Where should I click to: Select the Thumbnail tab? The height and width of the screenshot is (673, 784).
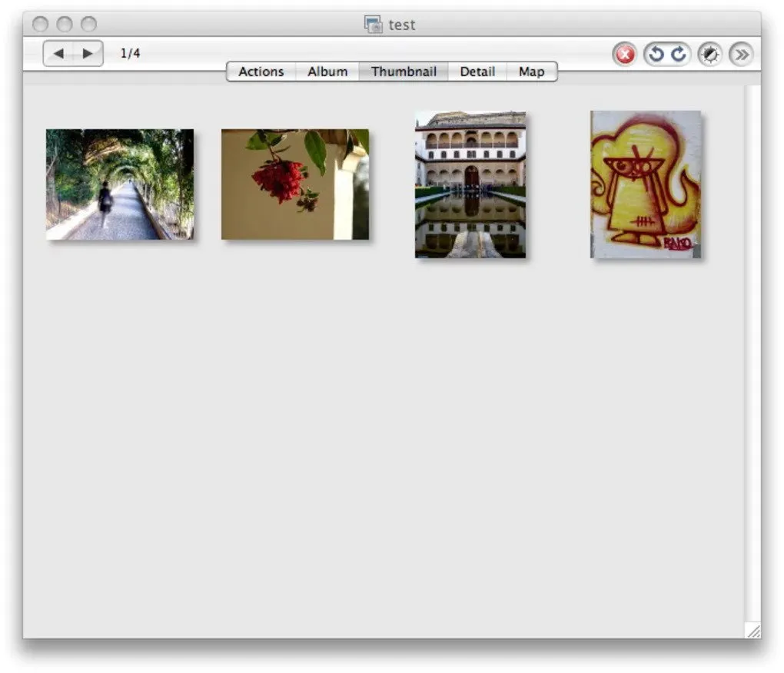click(x=404, y=71)
